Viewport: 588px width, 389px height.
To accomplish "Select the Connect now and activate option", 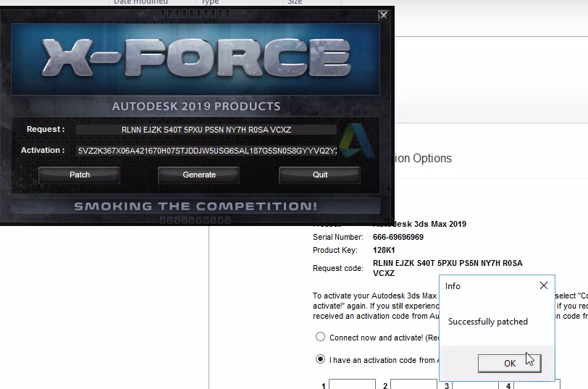I will click(x=321, y=337).
